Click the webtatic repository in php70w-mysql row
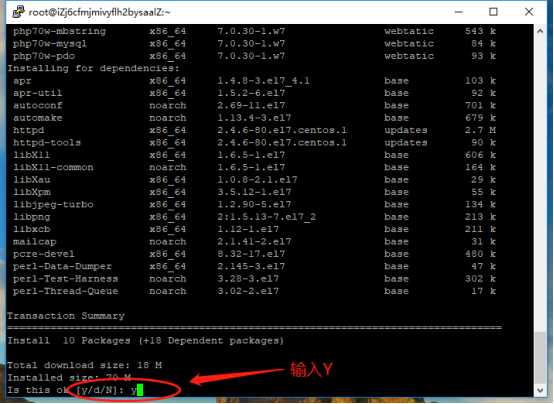This screenshot has height=404, width=554. tap(409, 44)
